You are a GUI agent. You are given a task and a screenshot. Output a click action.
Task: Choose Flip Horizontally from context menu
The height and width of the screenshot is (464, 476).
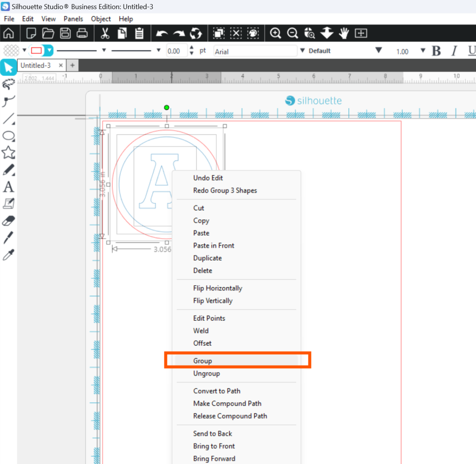[236, 288]
